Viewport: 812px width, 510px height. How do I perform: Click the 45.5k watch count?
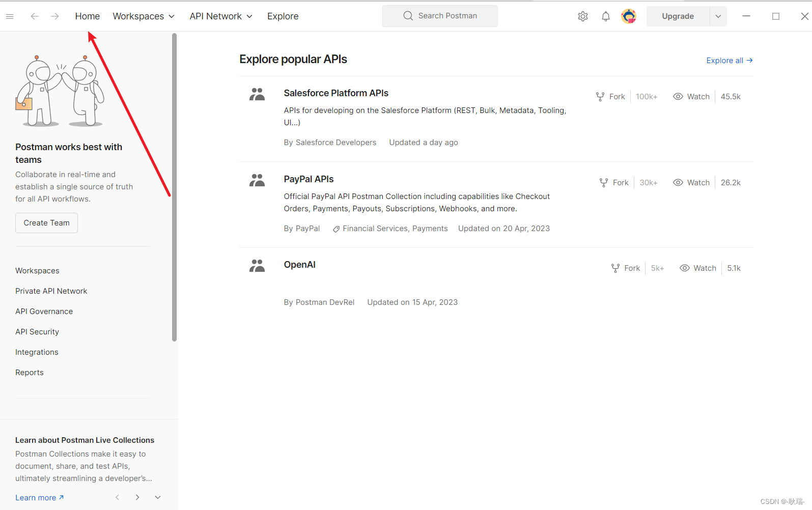[x=731, y=97]
